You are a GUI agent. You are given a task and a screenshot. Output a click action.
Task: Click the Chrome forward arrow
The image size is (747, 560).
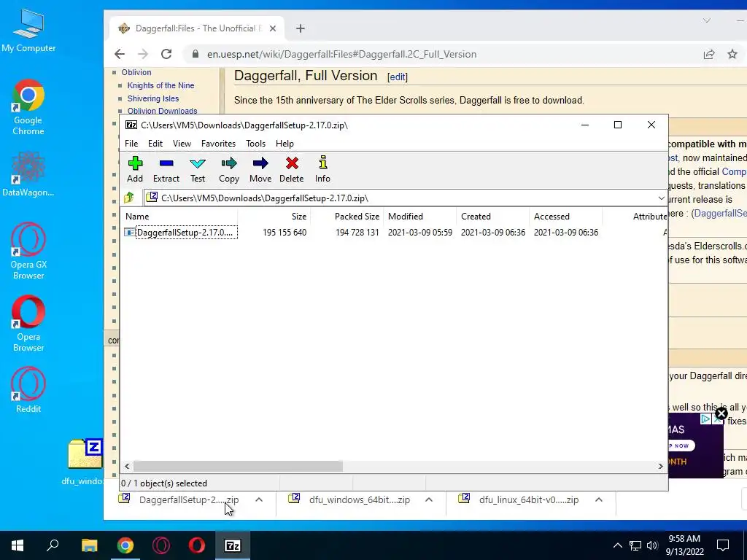(143, 54)
